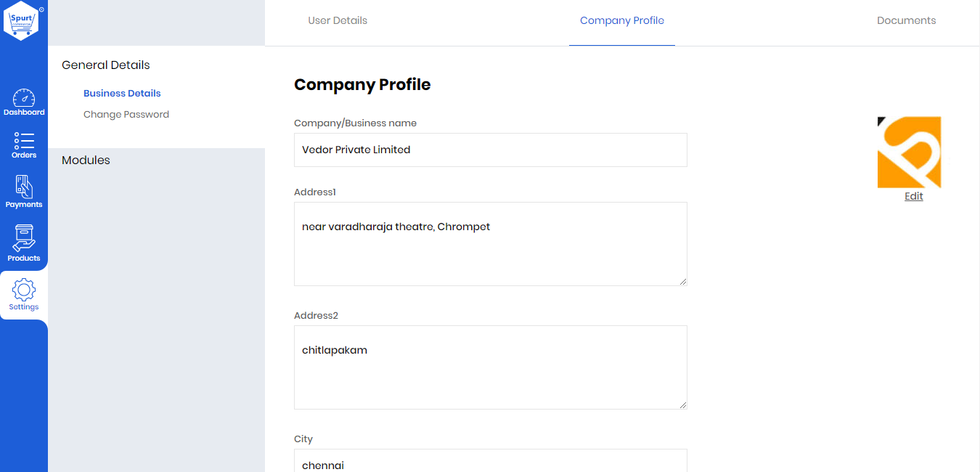Select Business Details in the sidebar
The height and width of the screenshot is (472, 980).
pos(122,93)
